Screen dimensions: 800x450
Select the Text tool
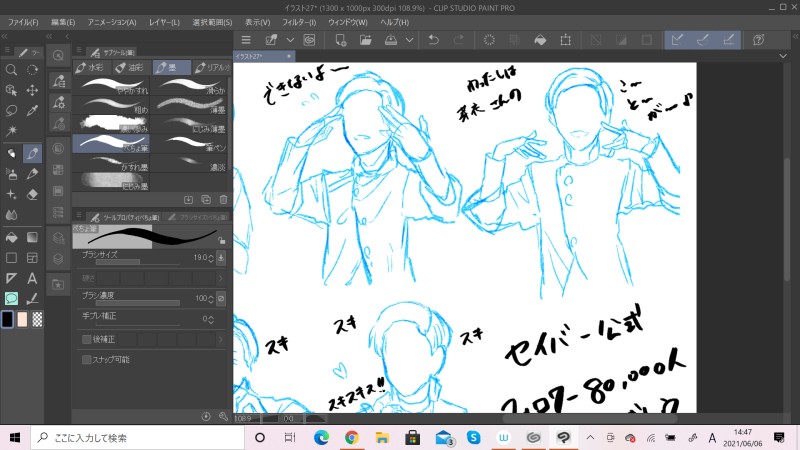pos(32,278)
